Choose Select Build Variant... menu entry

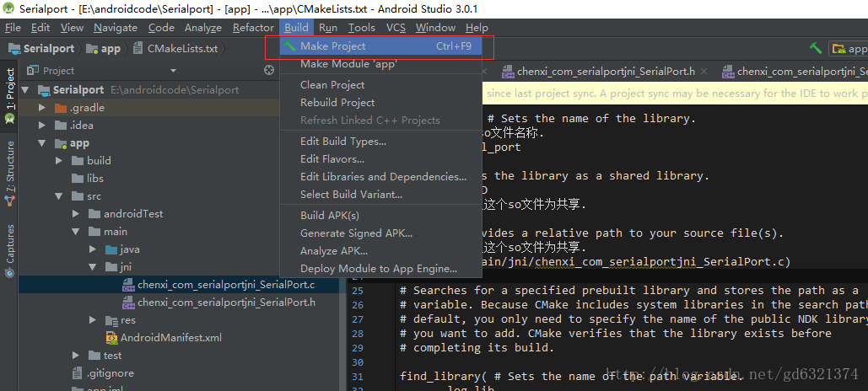point(381,194)
